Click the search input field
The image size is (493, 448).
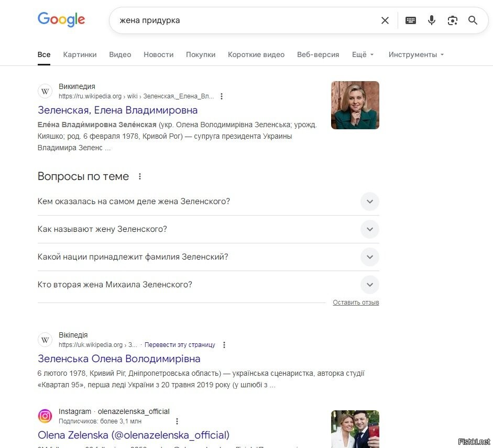(x=241, y=20)
